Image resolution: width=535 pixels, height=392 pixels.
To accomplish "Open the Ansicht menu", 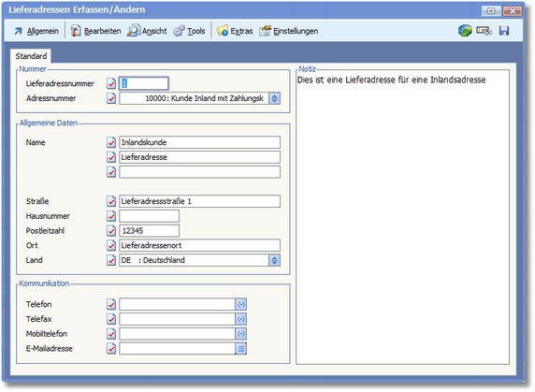I will click(x=147, y=31).
